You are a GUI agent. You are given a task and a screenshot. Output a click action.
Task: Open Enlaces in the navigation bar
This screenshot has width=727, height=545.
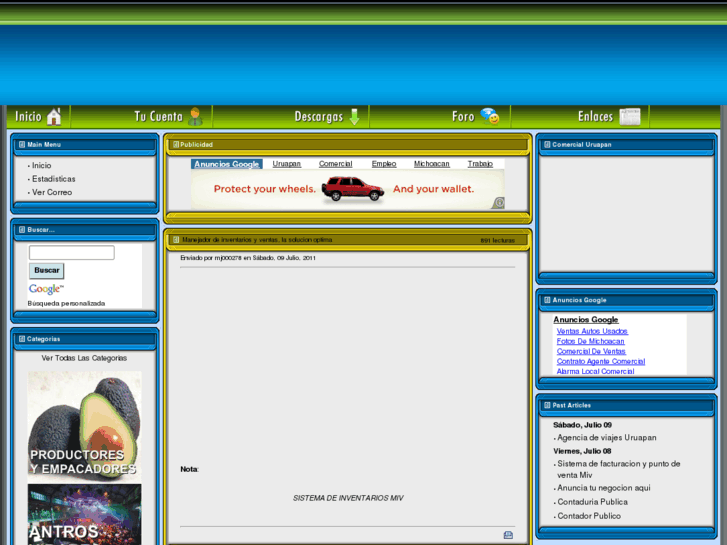595,116
